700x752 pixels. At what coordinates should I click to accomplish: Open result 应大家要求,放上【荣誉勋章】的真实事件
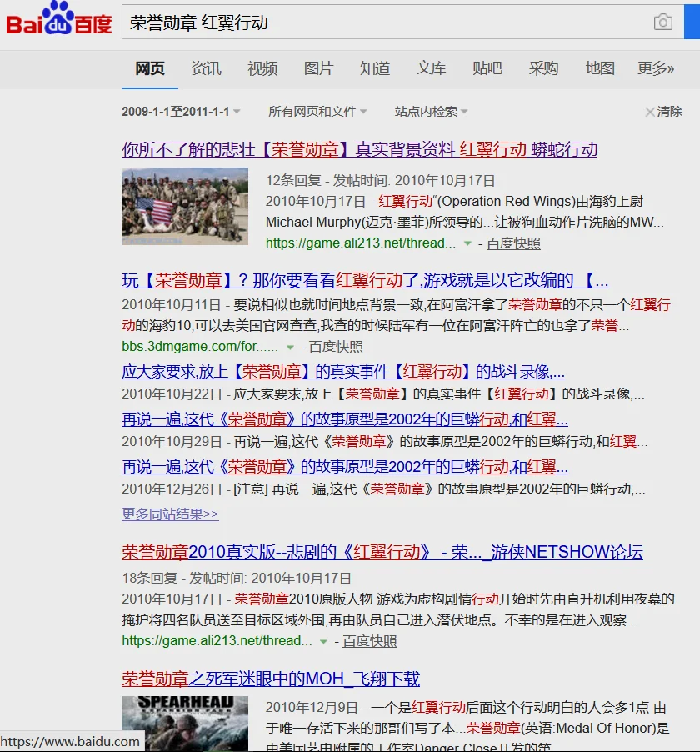343,372
